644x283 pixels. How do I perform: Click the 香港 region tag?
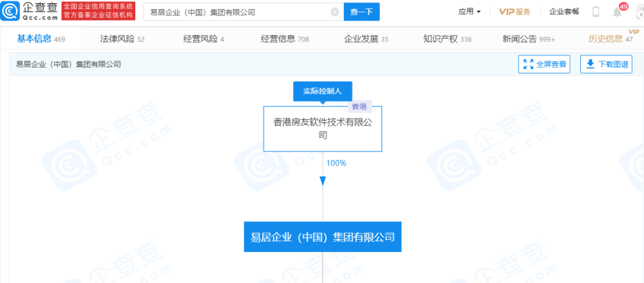359,106
